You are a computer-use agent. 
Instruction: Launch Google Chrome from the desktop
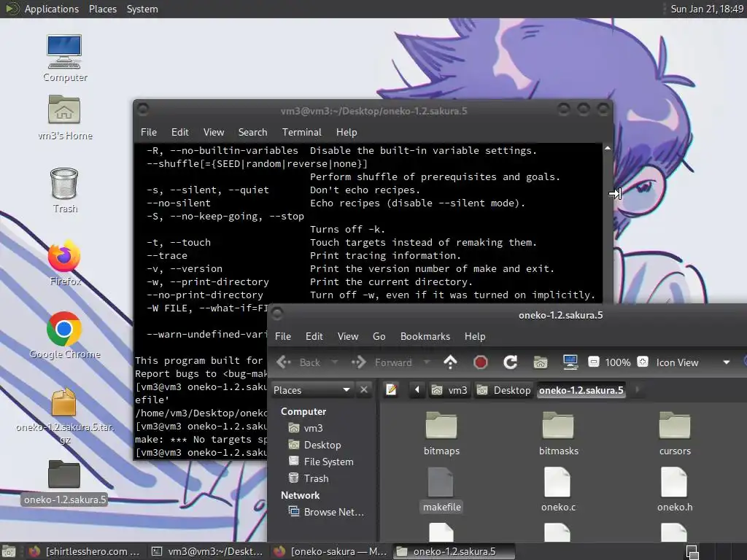click(64, 335)
